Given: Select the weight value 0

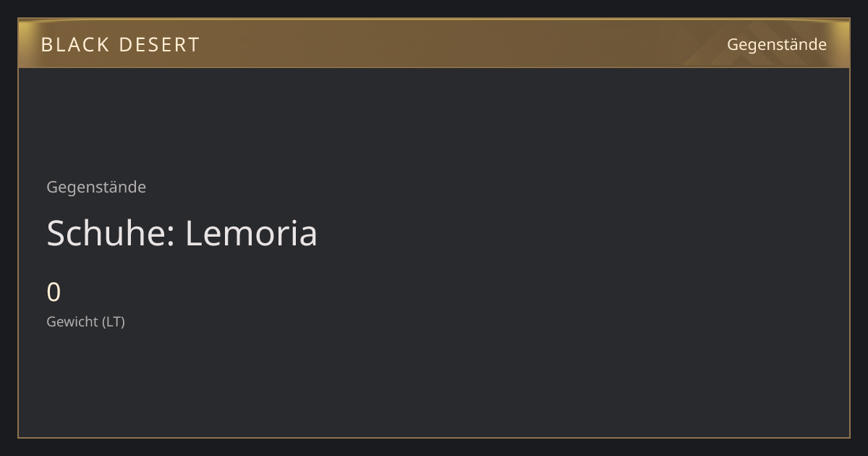Looking at the screenshot, I should [x=54, y=292].
